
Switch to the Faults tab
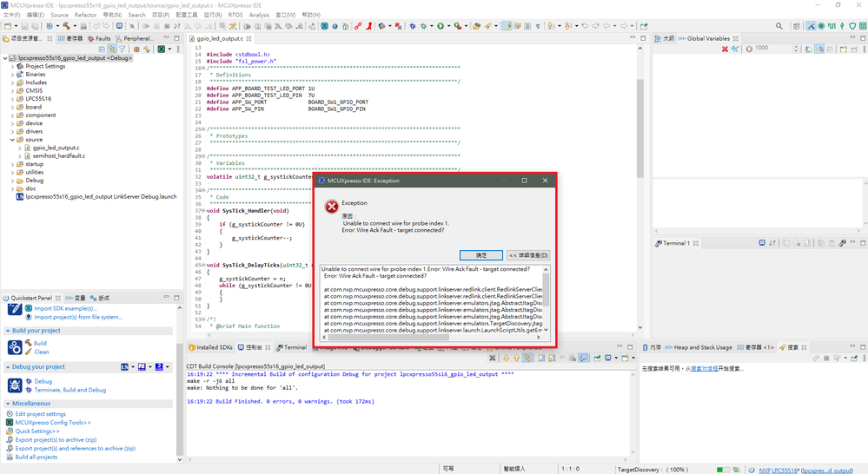click(99, 39)
